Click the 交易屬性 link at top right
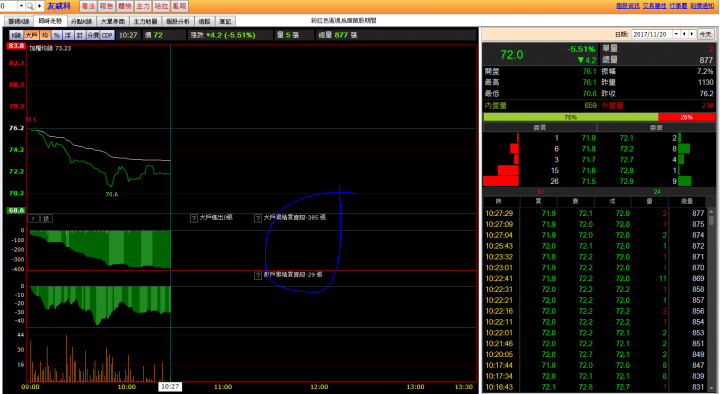The image size is (720, 394). (654, 6)
